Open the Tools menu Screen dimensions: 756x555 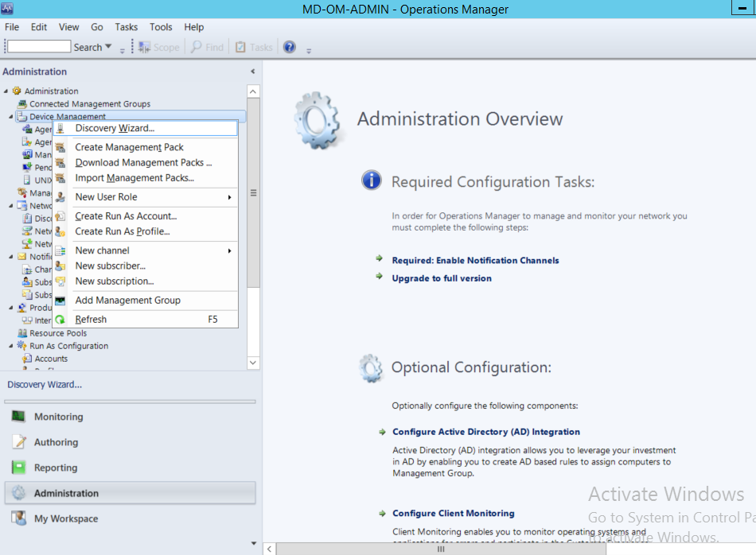point(161,26)
